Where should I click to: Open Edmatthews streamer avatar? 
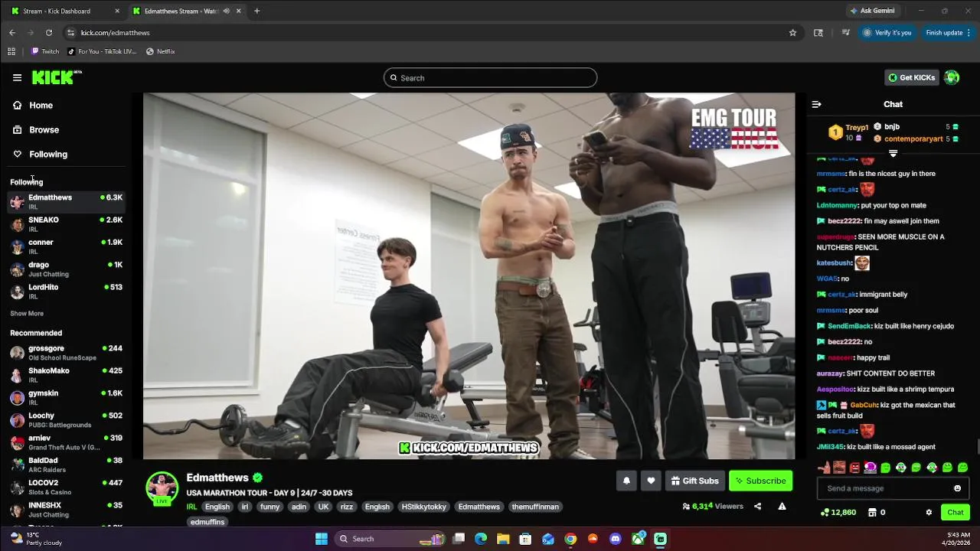(162, 488)
